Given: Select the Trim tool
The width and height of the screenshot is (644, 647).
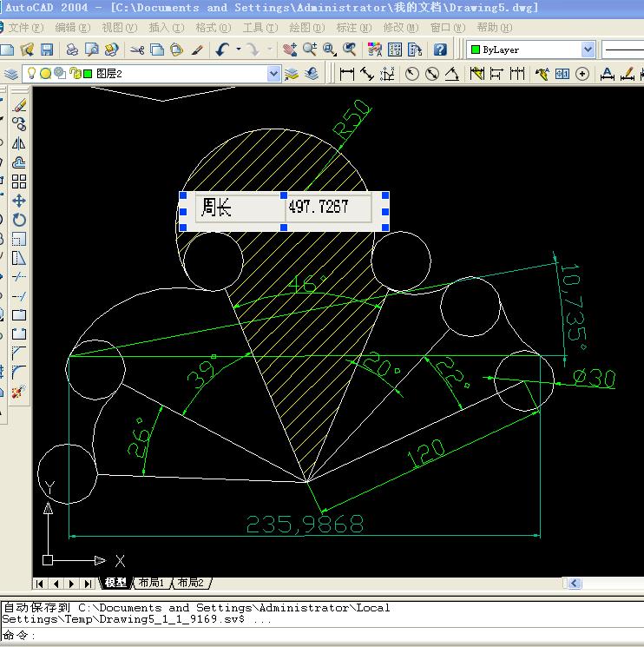Looking at the screenshot, I should pyautogui.click(x=19, y=277).
